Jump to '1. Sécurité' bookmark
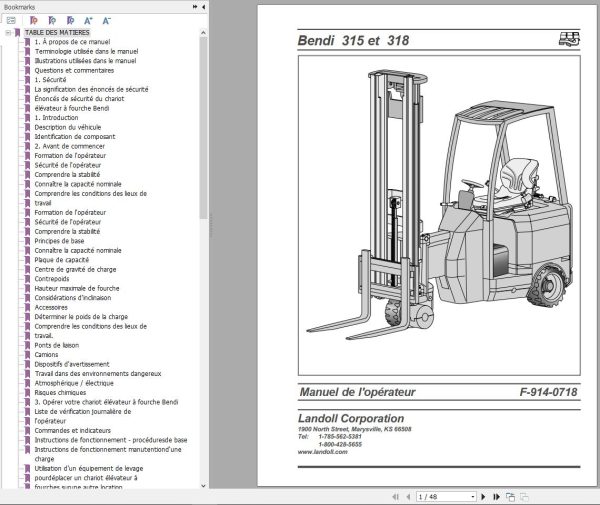 click(x=50, y=80)
